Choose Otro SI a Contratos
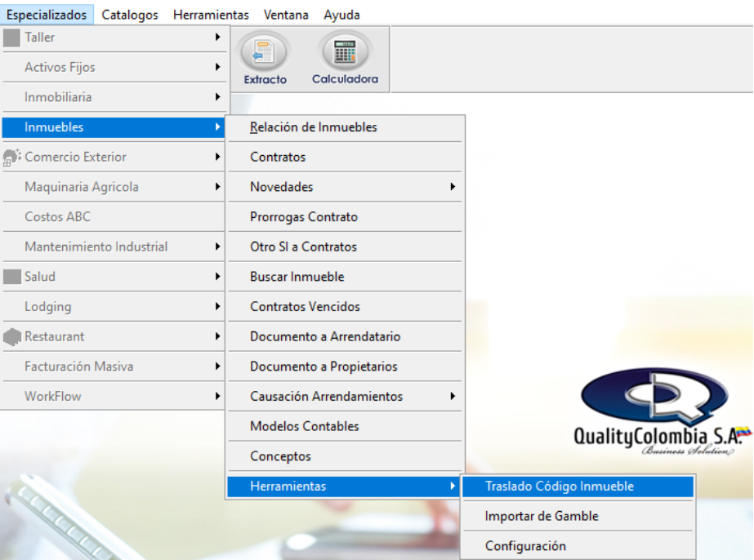 point(345,247)
